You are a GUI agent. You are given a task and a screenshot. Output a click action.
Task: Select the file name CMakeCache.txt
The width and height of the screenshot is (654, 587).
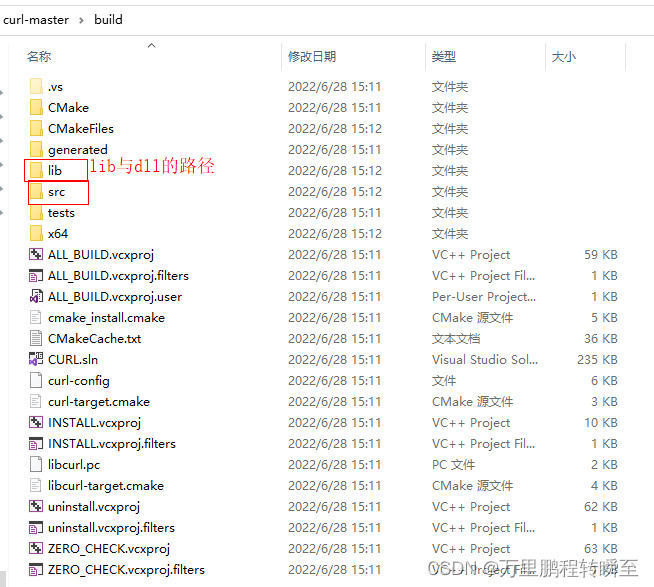95,338
